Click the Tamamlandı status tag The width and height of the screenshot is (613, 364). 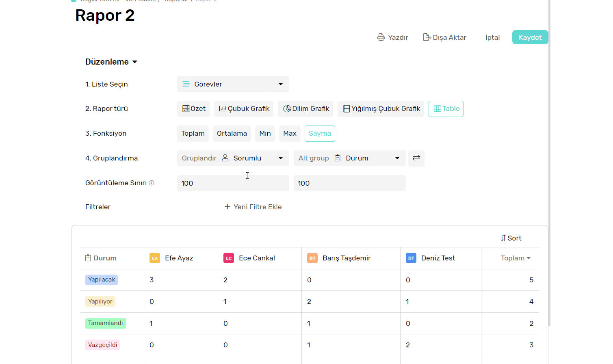tap(106, 323)
